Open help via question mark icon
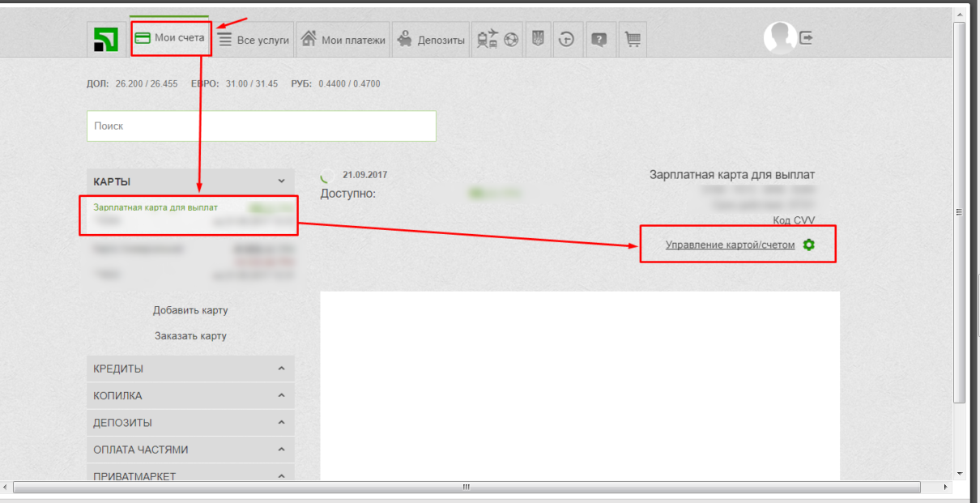The width and height of the screenshot is (980, 503). (599, 40)
